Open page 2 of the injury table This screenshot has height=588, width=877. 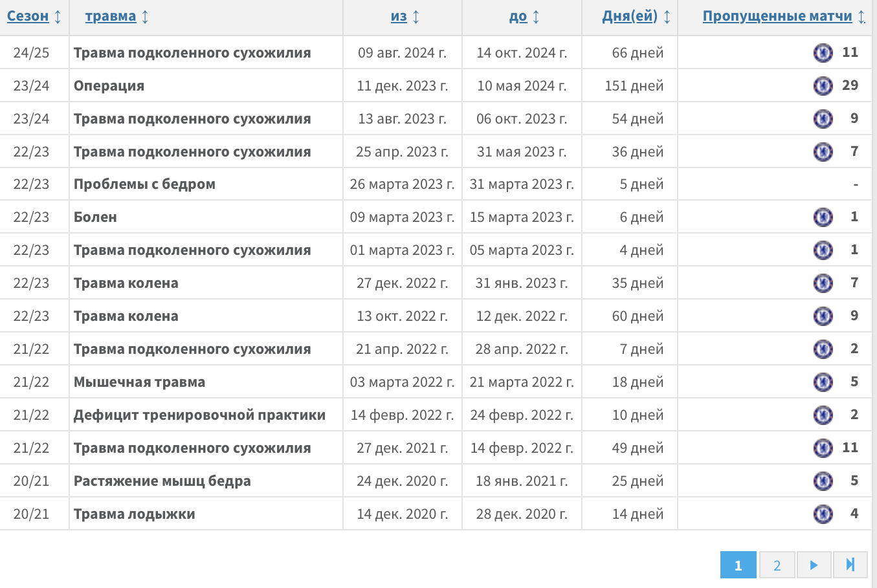777,565
